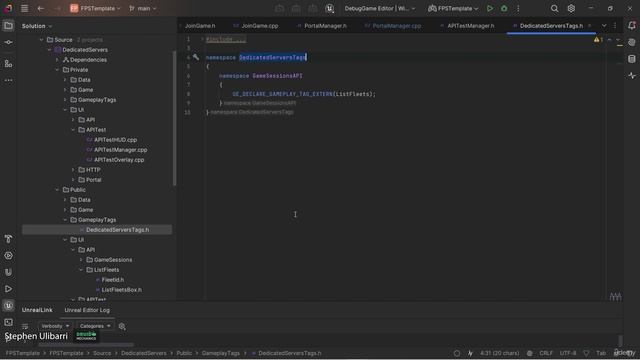Open IDE settings gear

pyautogui.click(x=571, y=8)
